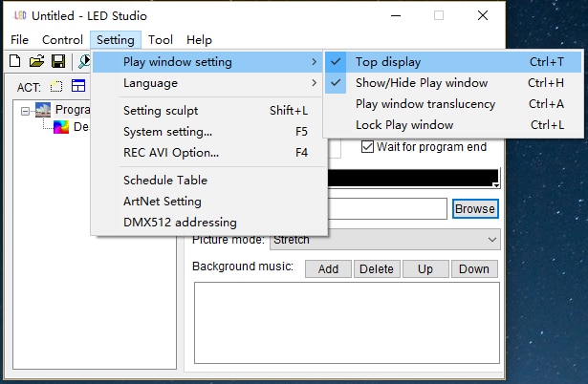Minimize the LED Studio window

coord(396,15)
